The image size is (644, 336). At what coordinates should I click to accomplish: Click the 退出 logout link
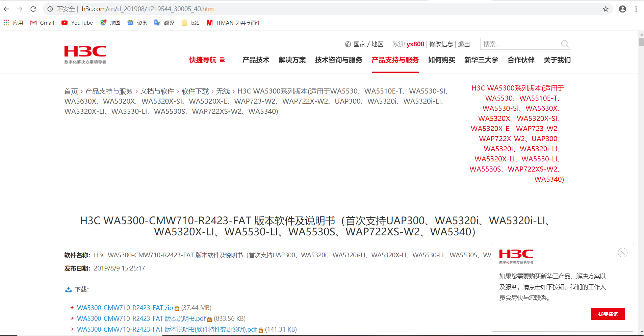(x=464, y=44)
